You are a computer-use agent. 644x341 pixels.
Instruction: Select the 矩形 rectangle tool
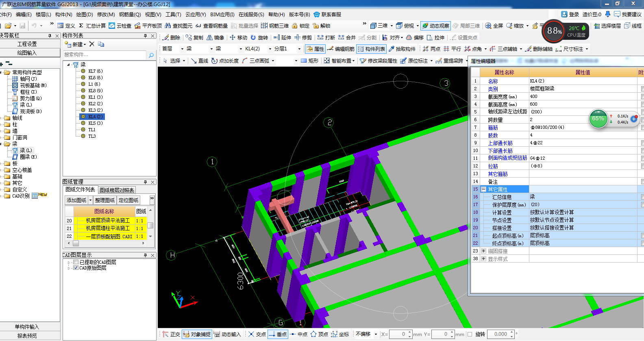click(x=310, y=61)
